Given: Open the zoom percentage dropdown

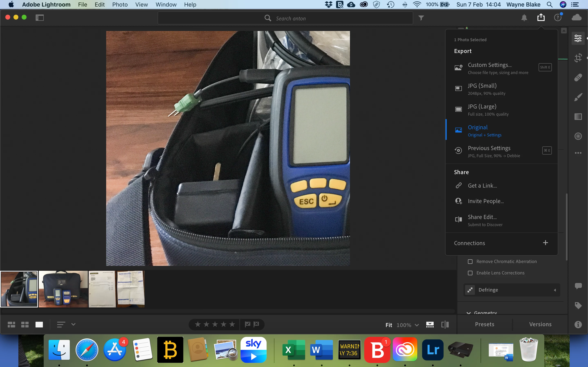Looking at the screenshot, I should tap(417, 325).
